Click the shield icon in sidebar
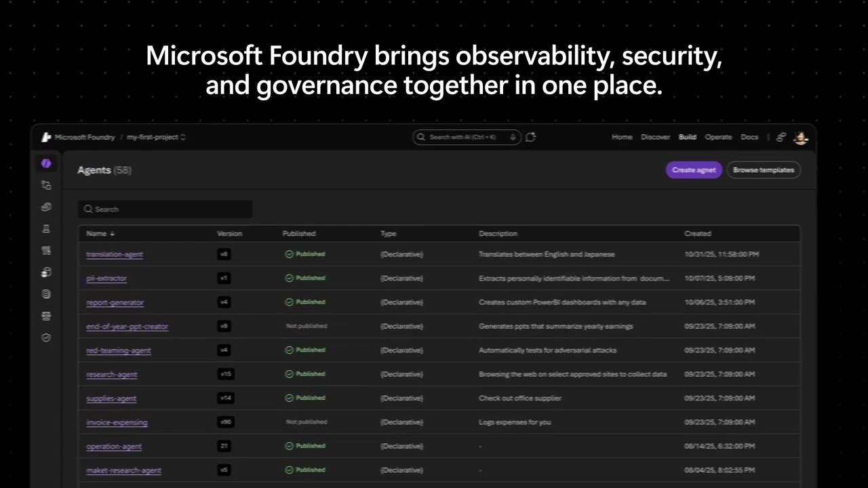868x488 pixels. 46,338
